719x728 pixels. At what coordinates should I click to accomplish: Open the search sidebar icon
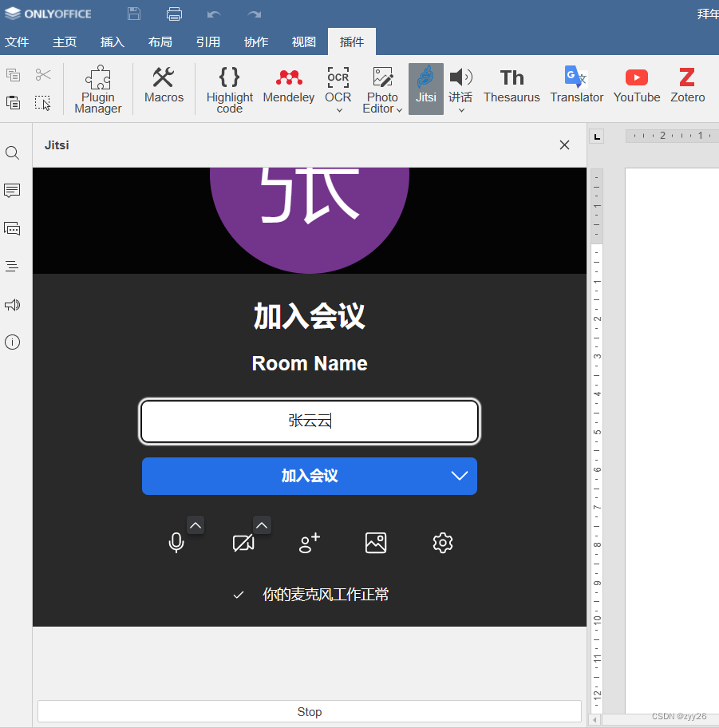click(x=13, y=152)
